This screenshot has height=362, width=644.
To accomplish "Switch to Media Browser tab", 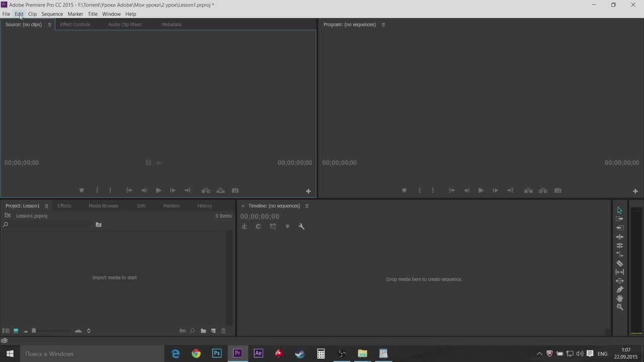I will (104, 206).
